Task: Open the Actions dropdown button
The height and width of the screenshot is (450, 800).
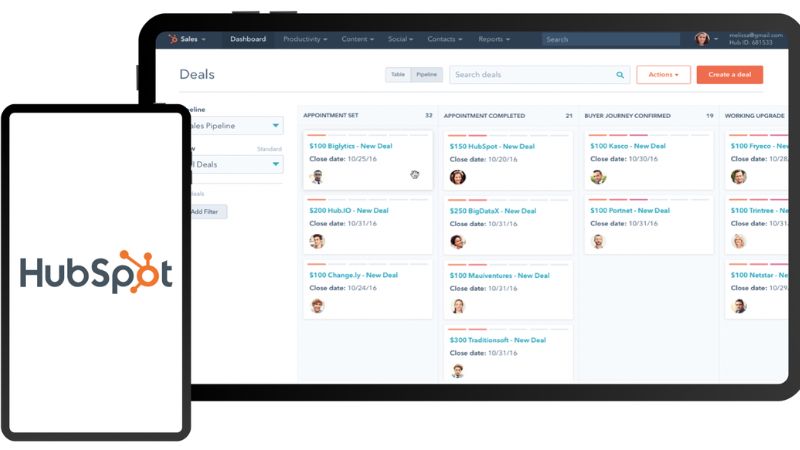Action: pyautogui.click(x=663, y=74)
